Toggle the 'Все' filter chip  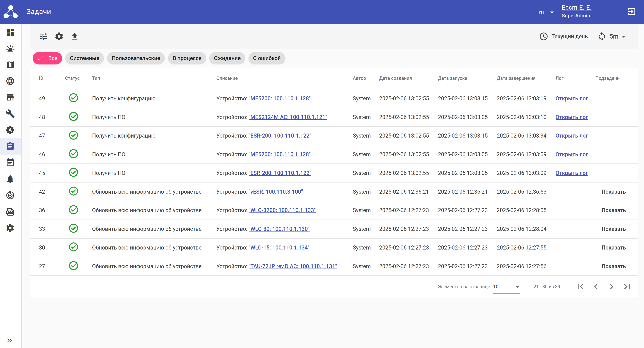coord(47,58)
